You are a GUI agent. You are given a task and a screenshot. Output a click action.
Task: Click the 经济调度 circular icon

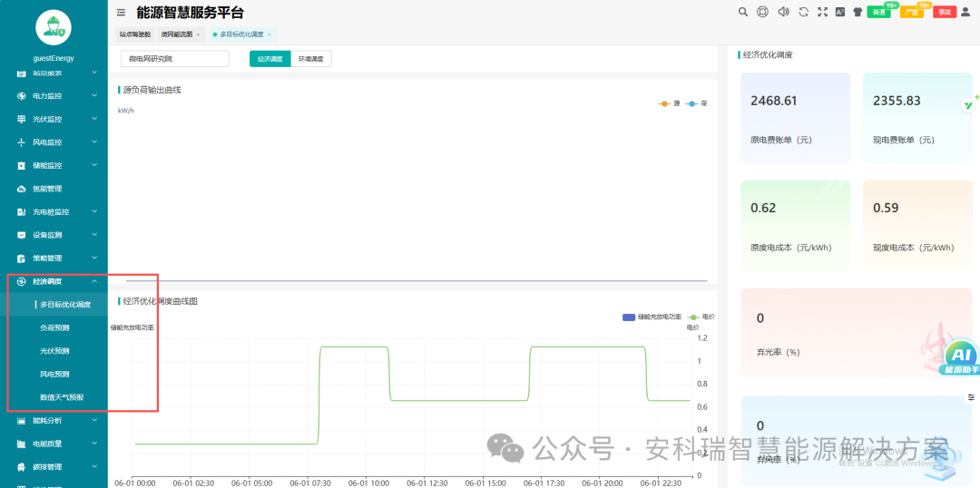pos(21,281)
